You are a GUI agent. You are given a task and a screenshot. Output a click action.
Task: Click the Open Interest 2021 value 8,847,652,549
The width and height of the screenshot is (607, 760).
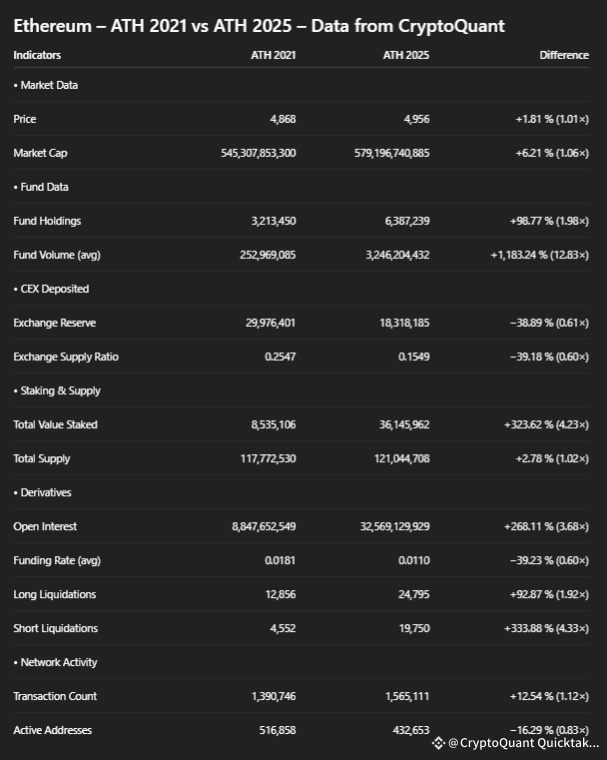click(264, 526)
